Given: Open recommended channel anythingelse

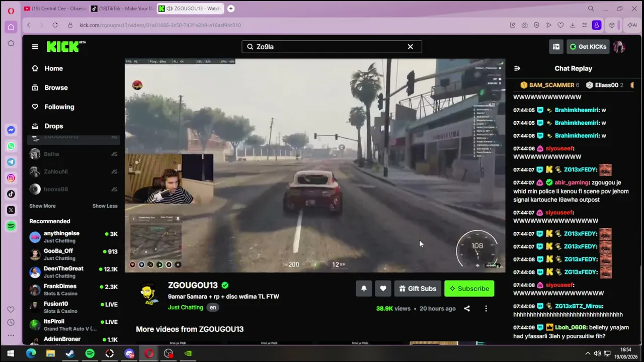Looking at the screenshot, I should pos(73,237).
